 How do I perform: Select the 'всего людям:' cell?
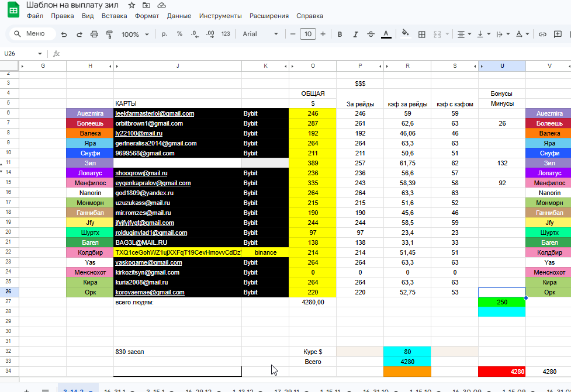(x=178, y=302)
